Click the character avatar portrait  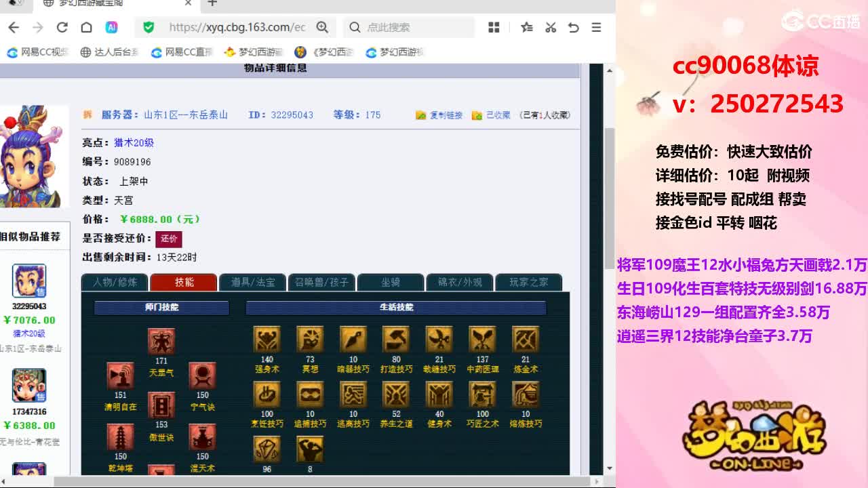click(x=34, y=157)
